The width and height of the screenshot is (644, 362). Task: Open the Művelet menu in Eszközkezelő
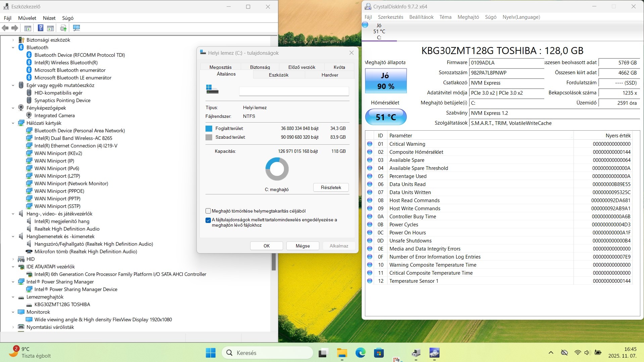click(27, 18)
